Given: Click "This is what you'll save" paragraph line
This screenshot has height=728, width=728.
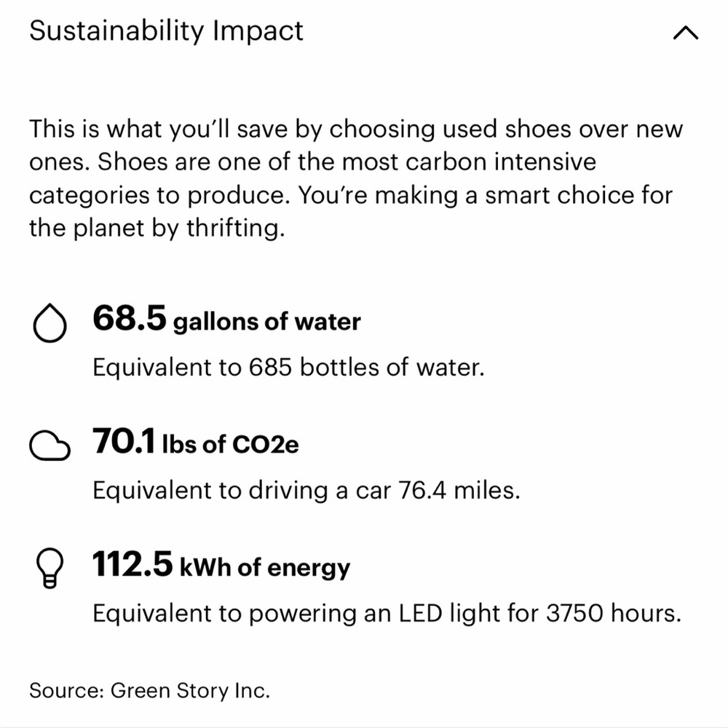Looking at the screenshot, I should point(356,130).
